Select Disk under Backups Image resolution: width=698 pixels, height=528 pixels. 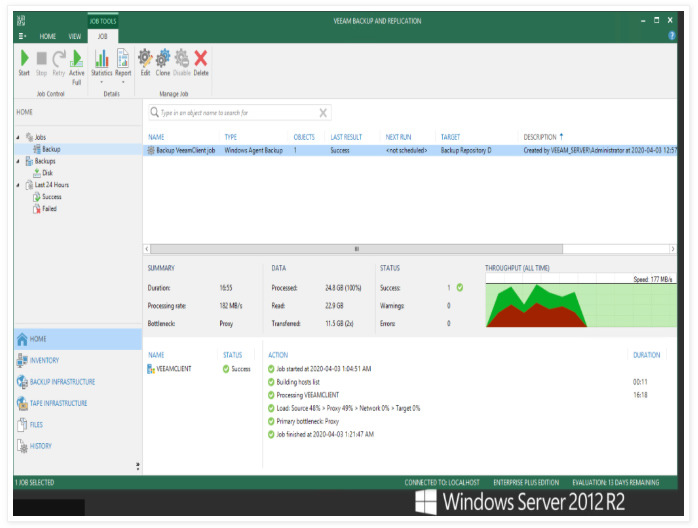[47, 173]
